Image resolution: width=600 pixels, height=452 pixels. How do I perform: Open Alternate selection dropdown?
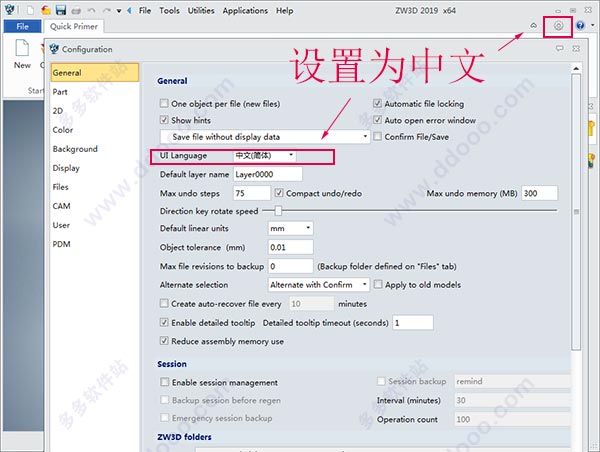tap(319, 284)
